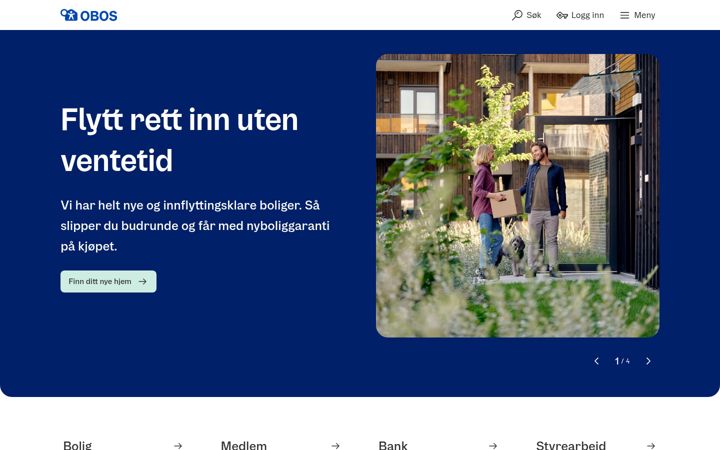Click the magnifying glass search icon

tap(517, 15)
